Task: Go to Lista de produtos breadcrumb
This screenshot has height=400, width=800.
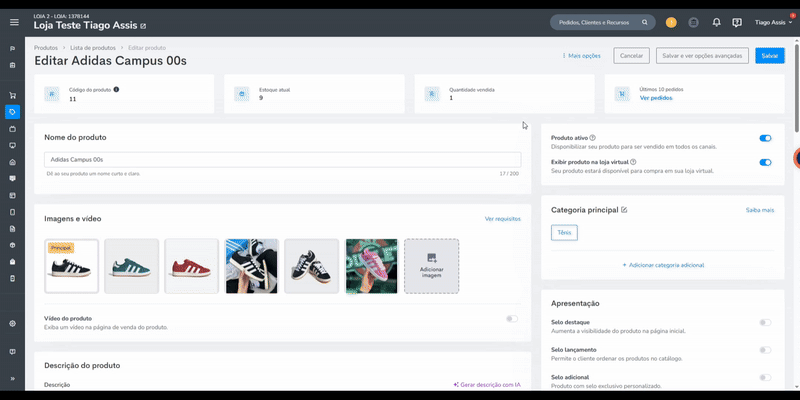Action: (93, 48)
